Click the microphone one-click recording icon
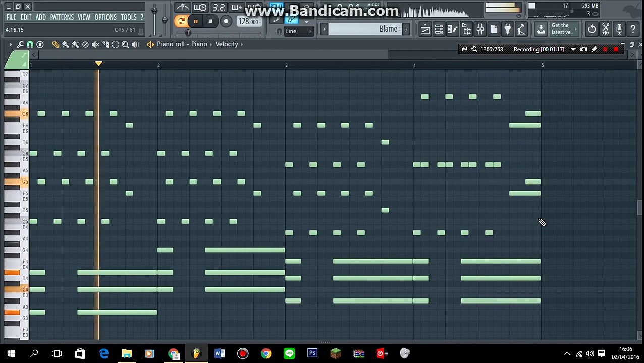Screen dimensions: 644x363 click(619, 30)
